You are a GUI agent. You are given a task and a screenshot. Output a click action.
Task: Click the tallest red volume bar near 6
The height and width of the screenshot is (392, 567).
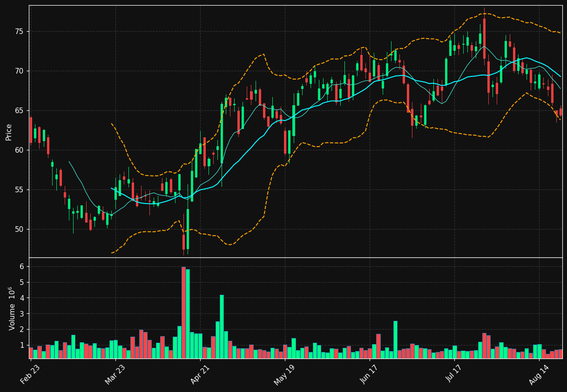(183, 312)
